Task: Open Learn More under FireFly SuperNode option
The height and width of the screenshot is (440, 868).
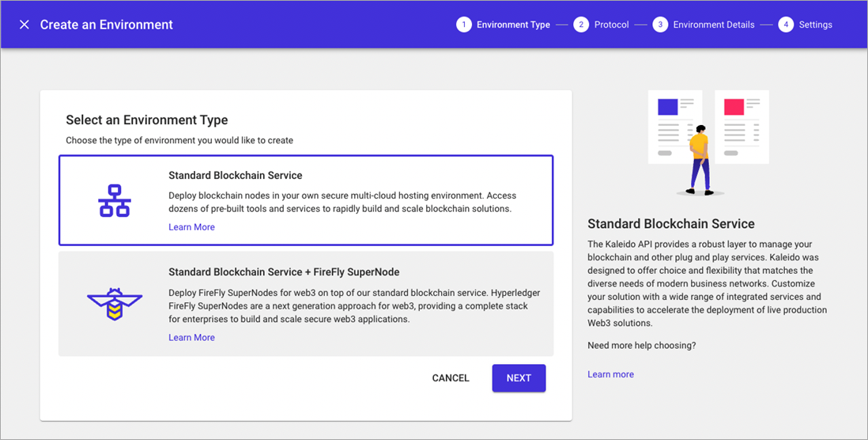Action: click(x=191, y=337)
